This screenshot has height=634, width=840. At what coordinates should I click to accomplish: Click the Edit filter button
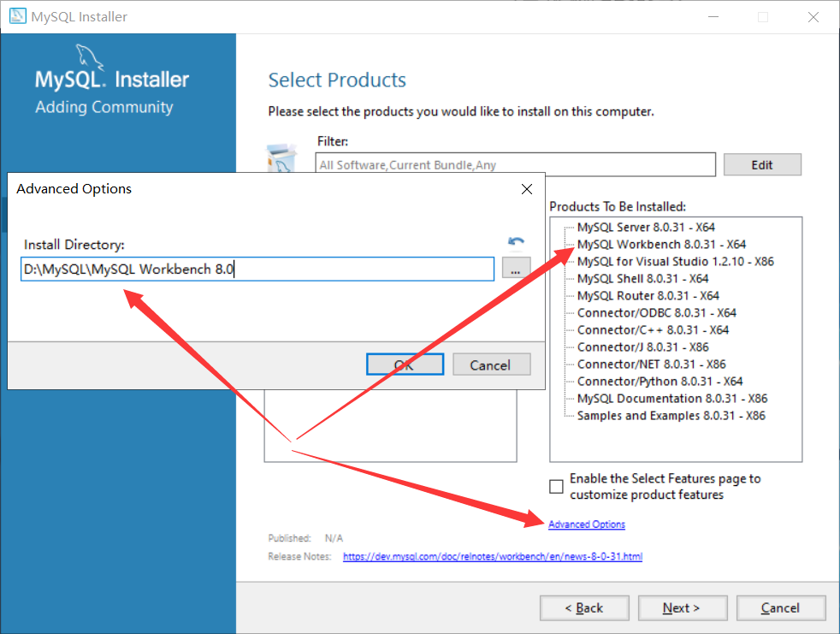[762, 164]
